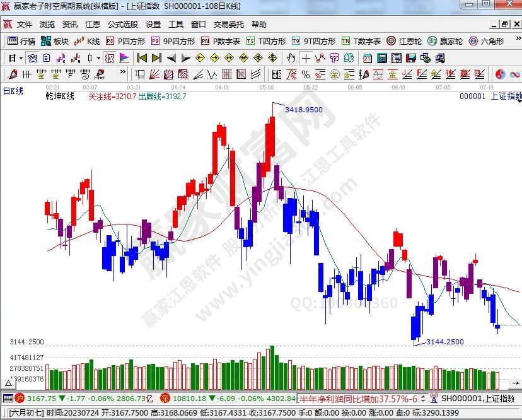Click the 3418.9500 high price label

[x=303, y=109]
